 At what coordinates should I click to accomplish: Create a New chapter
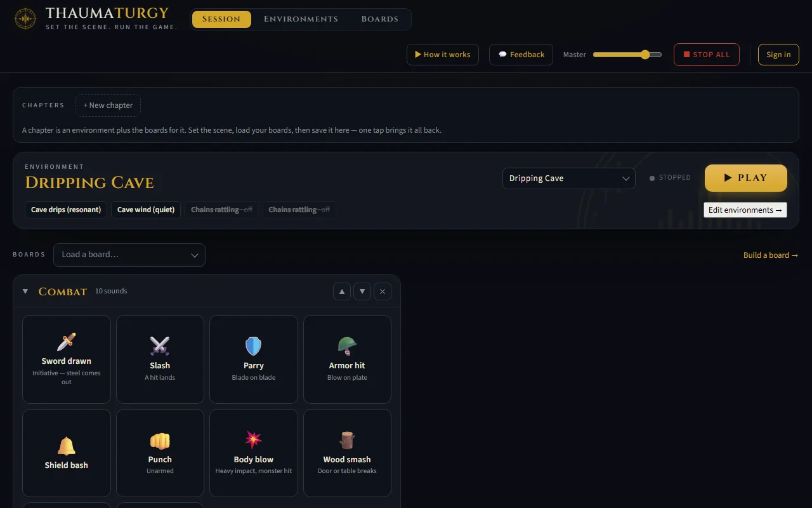tap(108, 105)
